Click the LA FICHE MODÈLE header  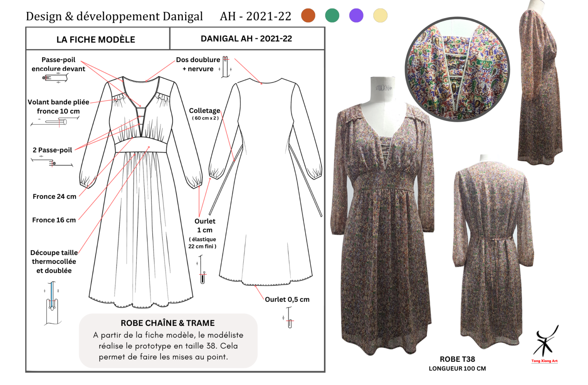[x=96, y=40]
